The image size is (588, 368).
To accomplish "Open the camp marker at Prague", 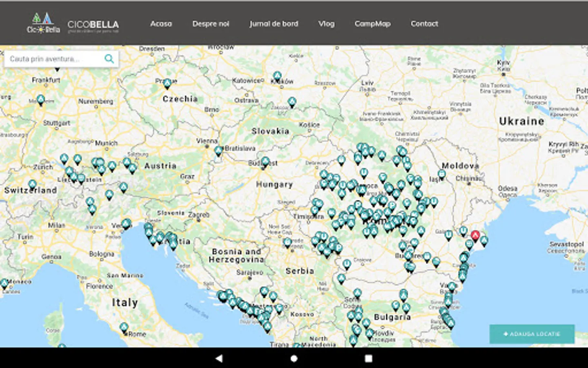I will (167, 84).
